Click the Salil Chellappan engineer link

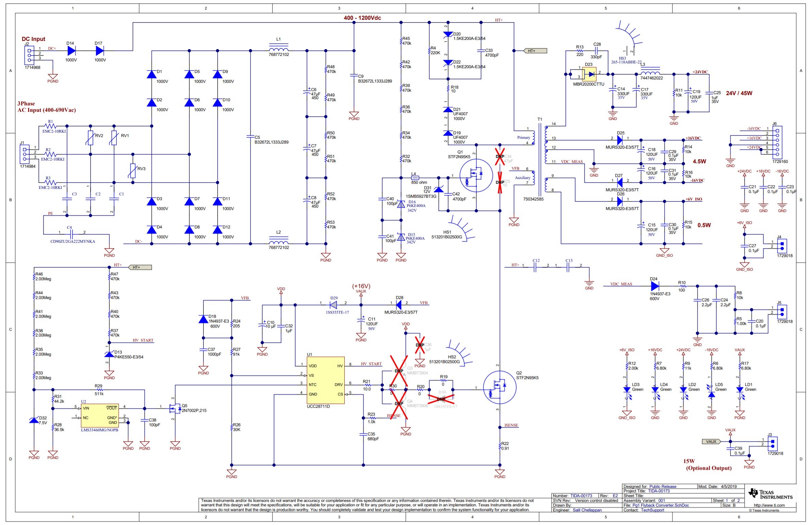(587, 510)
